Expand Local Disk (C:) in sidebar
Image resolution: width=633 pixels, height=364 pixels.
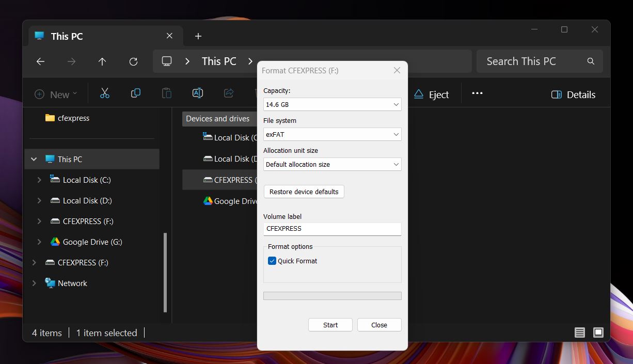(39, 180)
